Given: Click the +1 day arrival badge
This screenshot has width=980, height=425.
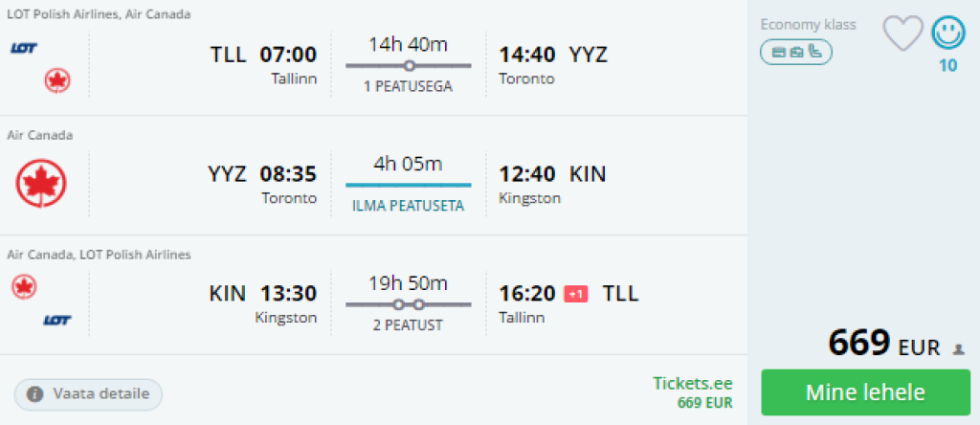Looking at the screenshot, I should pos(576,294).
